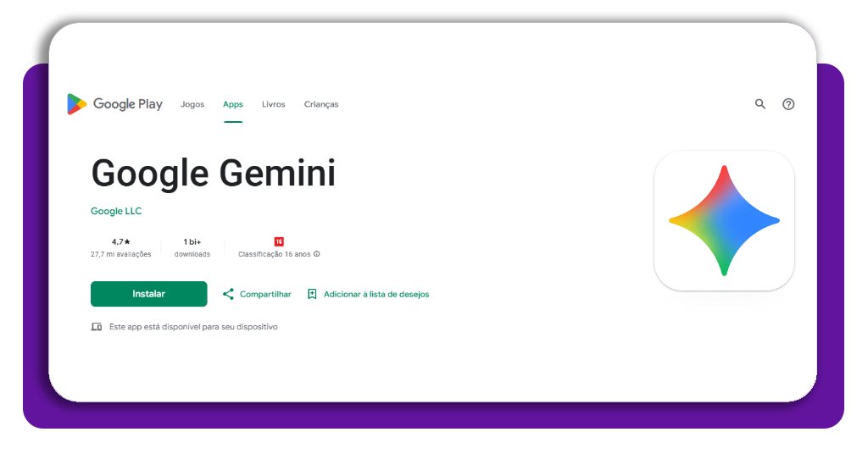The width and height of the screenshot is (868, 454).
Task: Switch to the Jogos tab
Action: 192,104
